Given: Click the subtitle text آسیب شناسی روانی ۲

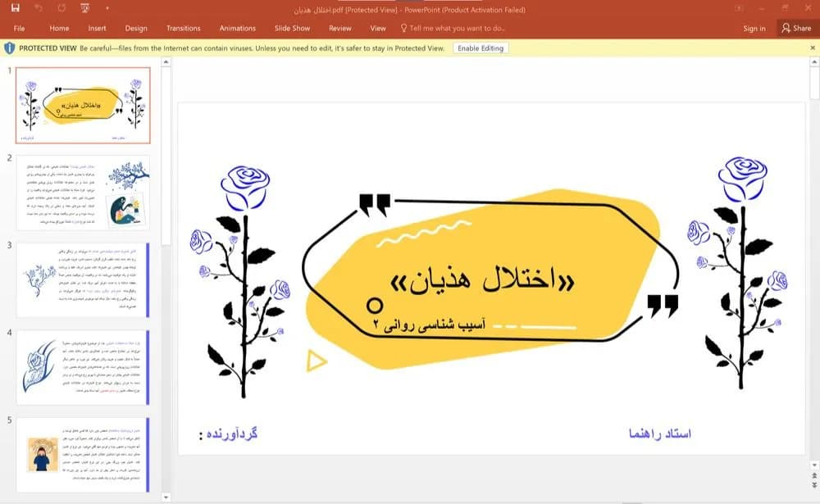Looking at the screenshot, I should (429, 325).
